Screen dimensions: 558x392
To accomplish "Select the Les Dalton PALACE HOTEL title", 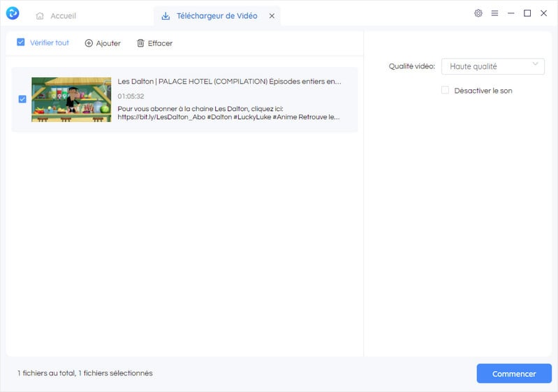I will pyautogui.click(x=229, y=82).
